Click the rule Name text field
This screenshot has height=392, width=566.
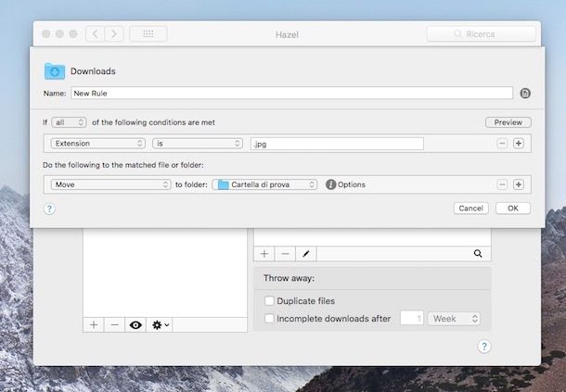pos(291,94)
